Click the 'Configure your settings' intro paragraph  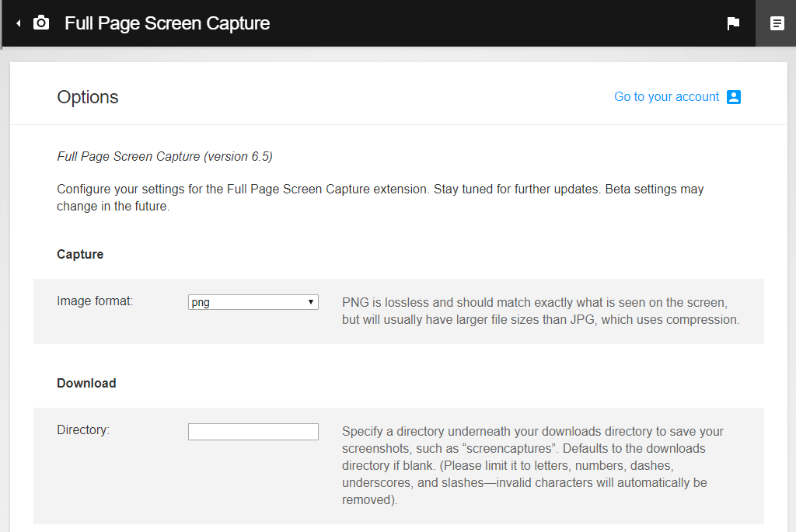(380, 198)
